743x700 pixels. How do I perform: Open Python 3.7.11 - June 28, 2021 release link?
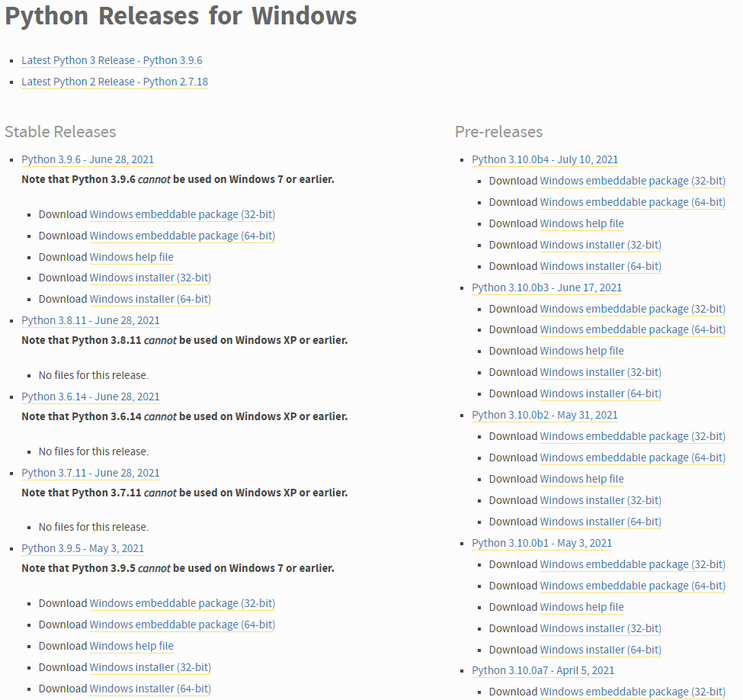pyautogui.click(x=91, y=474)
